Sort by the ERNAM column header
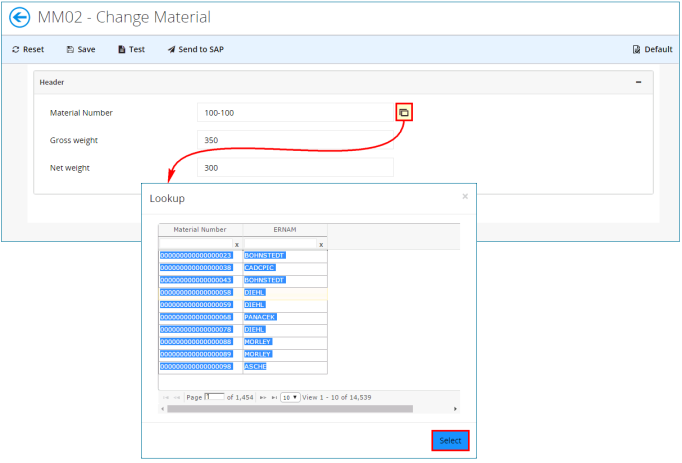The height and width of the screenshot is (463, 682). coord(285,230)
